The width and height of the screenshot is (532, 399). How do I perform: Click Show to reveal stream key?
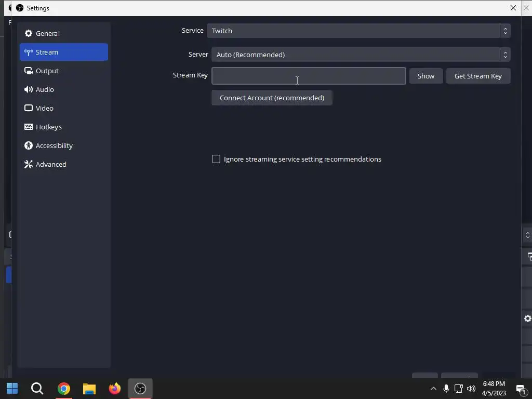pos(426,76)
